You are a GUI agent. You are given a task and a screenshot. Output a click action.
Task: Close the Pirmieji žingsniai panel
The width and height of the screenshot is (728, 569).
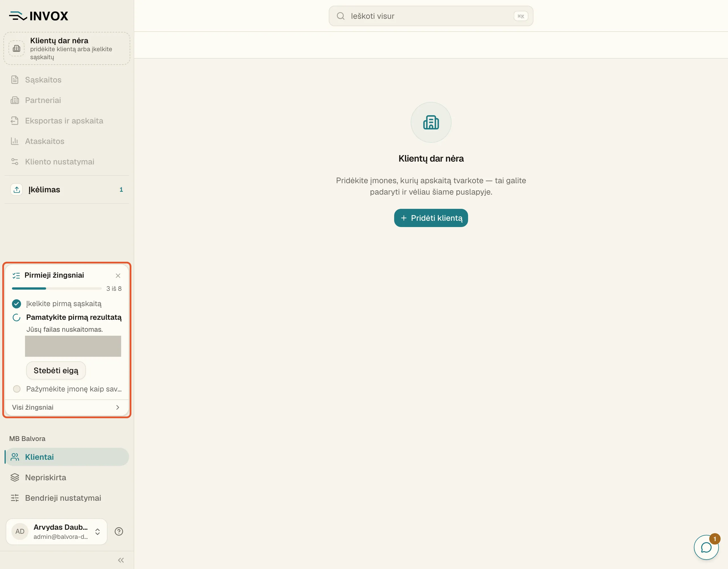118,275
